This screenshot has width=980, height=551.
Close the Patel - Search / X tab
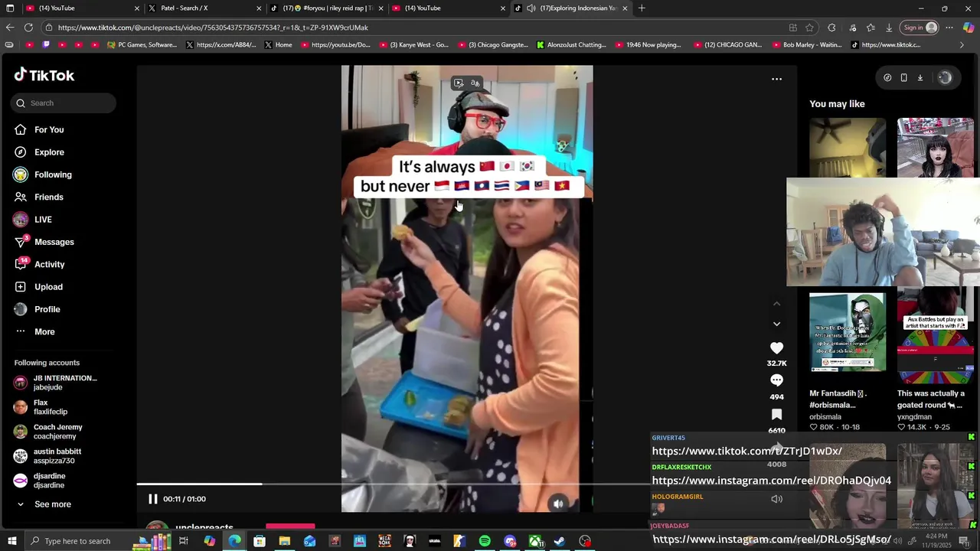click(x=259, y=8)
